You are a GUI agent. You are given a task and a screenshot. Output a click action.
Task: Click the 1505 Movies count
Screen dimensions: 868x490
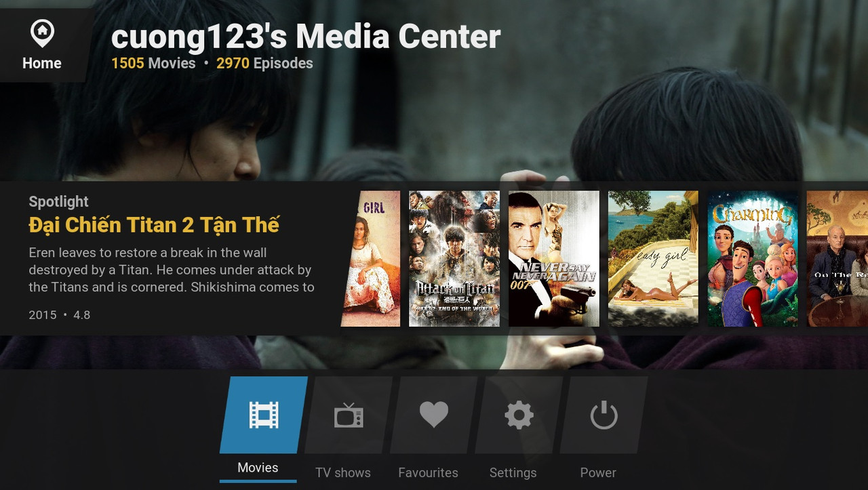coord(153,63)
